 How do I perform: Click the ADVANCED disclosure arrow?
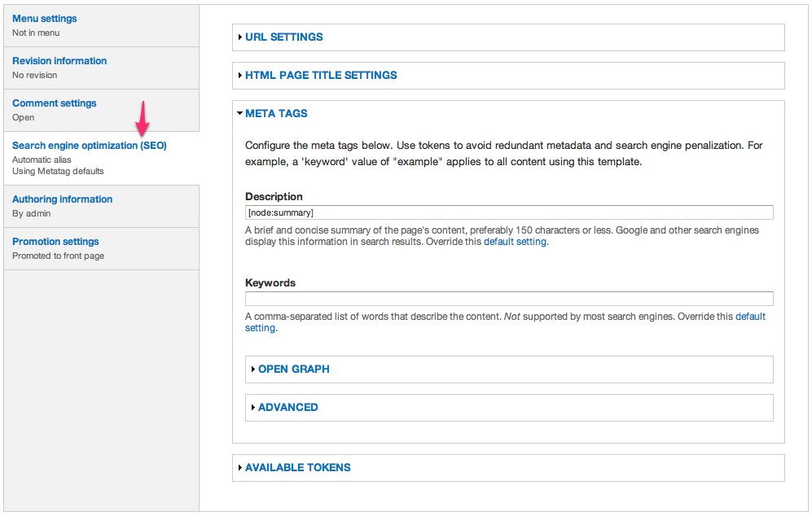253,407
